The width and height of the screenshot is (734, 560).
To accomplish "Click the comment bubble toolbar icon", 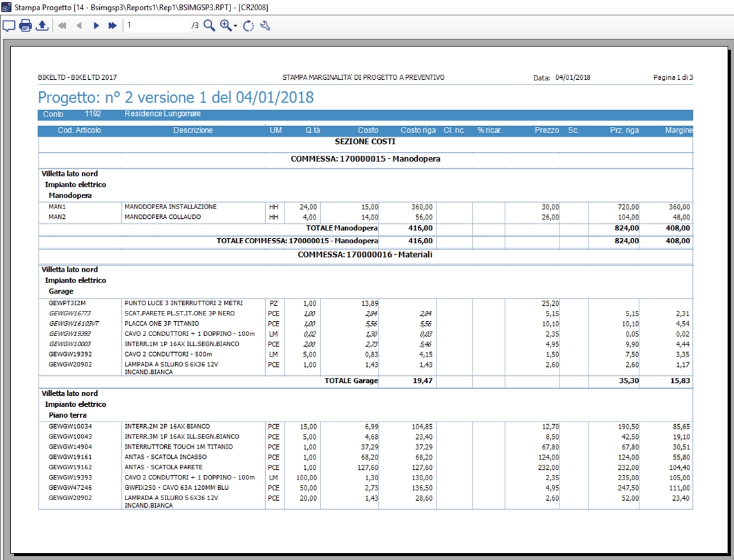I will 8,26.
